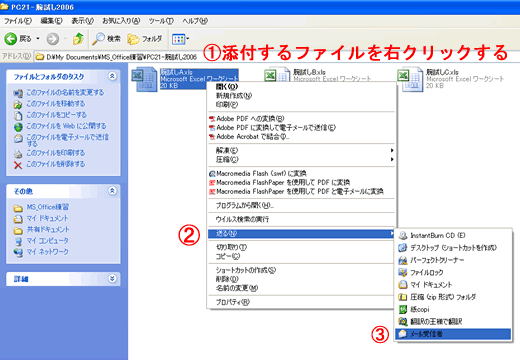Click the red X delete file icon
Image resolution: width=520 pixels, height=360 pixels.
pos(18,165)
